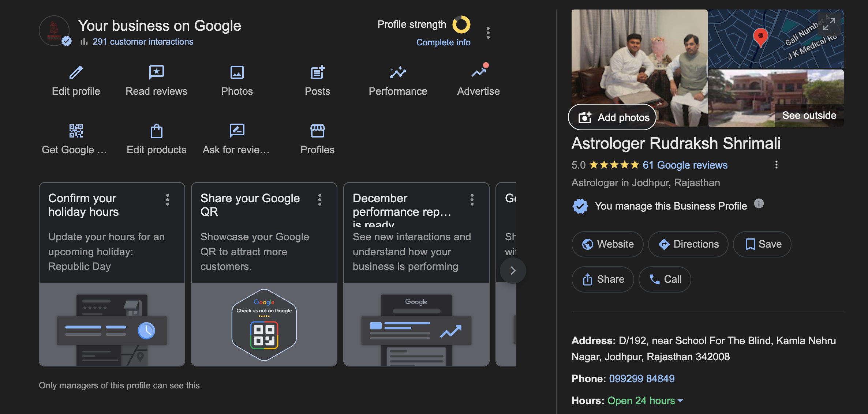Viewport: 868px width, 414px height.
Task: Open the Profiles storefront icon
Action: pos(317,131)
